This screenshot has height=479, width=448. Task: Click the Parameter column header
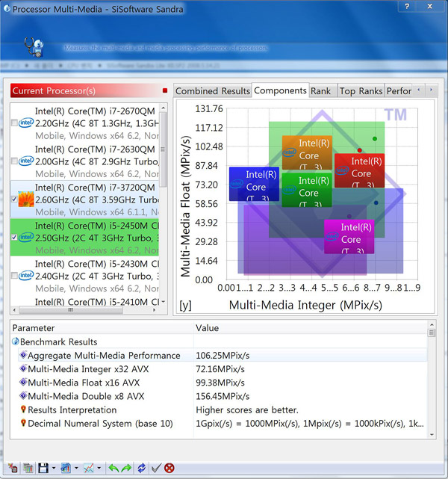coord(102,328)
